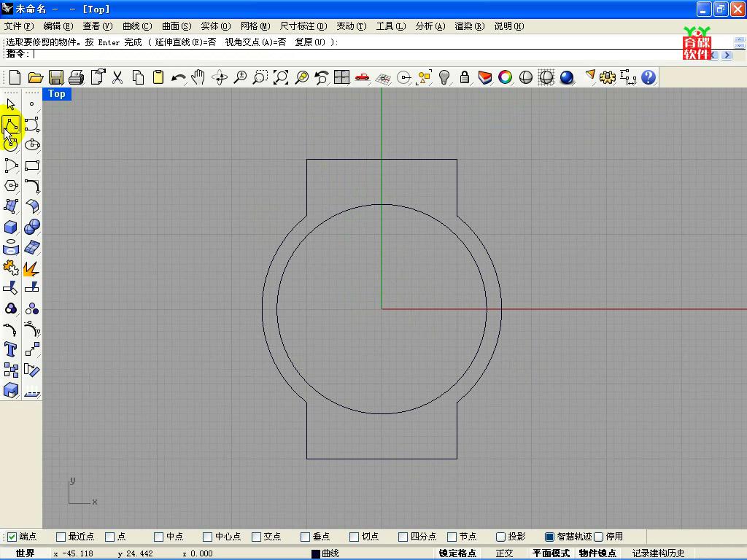Switch to four viewports layout icon

tap(341, 77)
